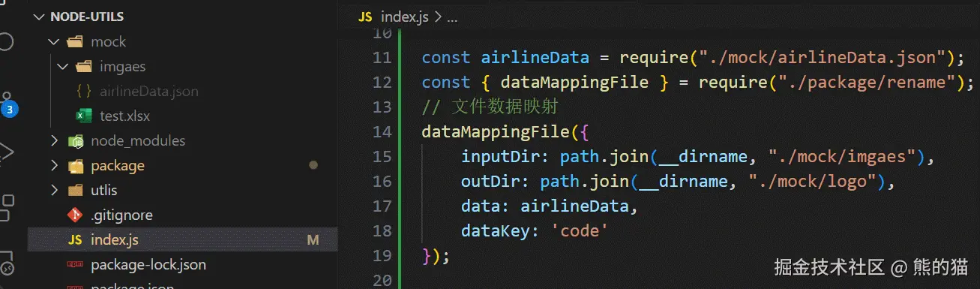Viewport: 980px width, 289px height.
Task: Click index.js in the breadcrumb
Action: (405, 17)
